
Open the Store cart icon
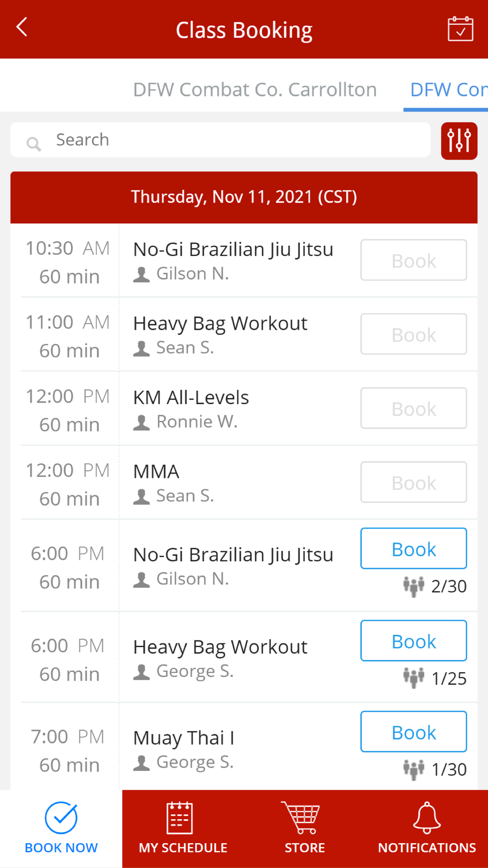pos(301,817)
